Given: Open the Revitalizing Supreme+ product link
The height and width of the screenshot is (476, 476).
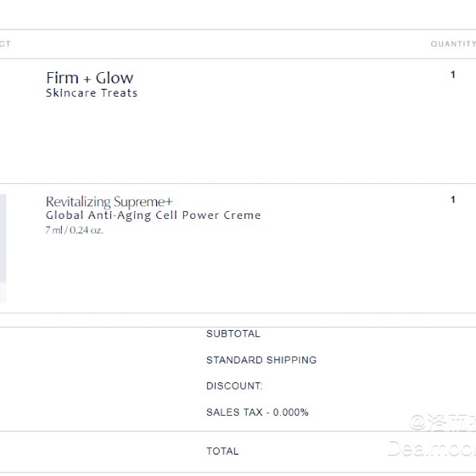Looking at the screenshot, I should [109, 202].
